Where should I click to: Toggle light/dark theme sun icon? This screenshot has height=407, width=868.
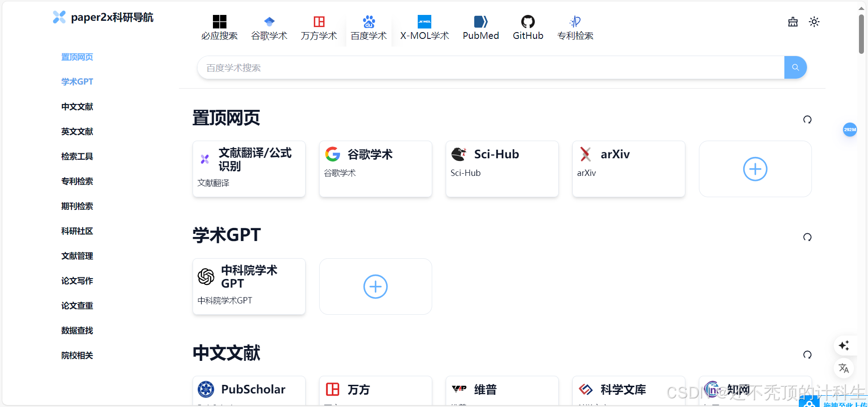(814, 22)
